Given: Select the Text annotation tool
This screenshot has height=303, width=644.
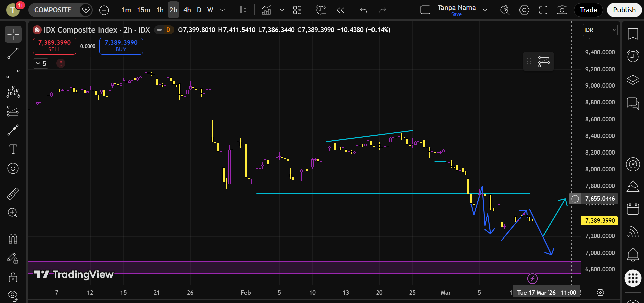Looking at the screenshot, I should pyautogui.click(x=13, y=149).
